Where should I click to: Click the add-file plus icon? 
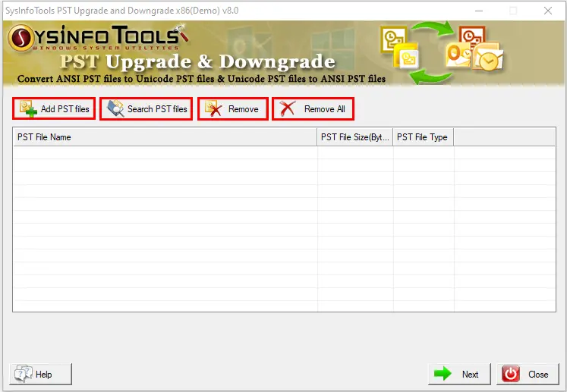click(x=28, y=108)
